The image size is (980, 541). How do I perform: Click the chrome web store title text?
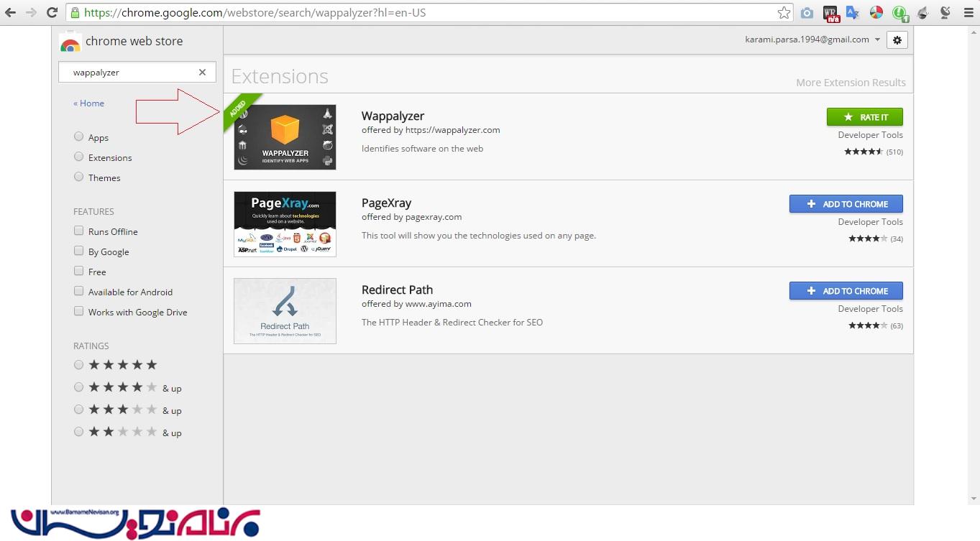134,41
